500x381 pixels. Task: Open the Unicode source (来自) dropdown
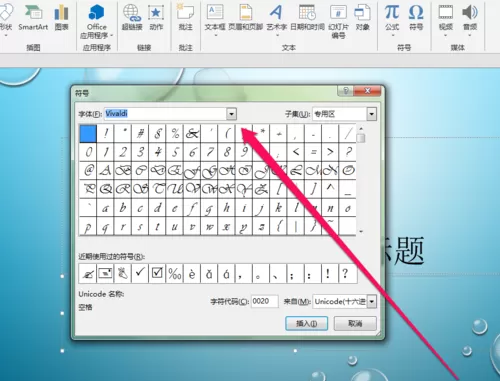(x=372, y=302)
